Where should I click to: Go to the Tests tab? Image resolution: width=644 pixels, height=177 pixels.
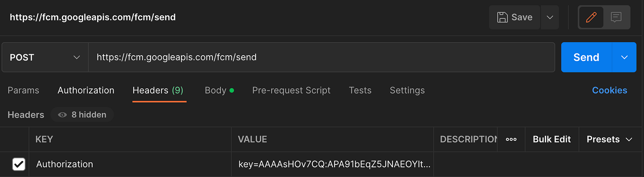[360, 90]
